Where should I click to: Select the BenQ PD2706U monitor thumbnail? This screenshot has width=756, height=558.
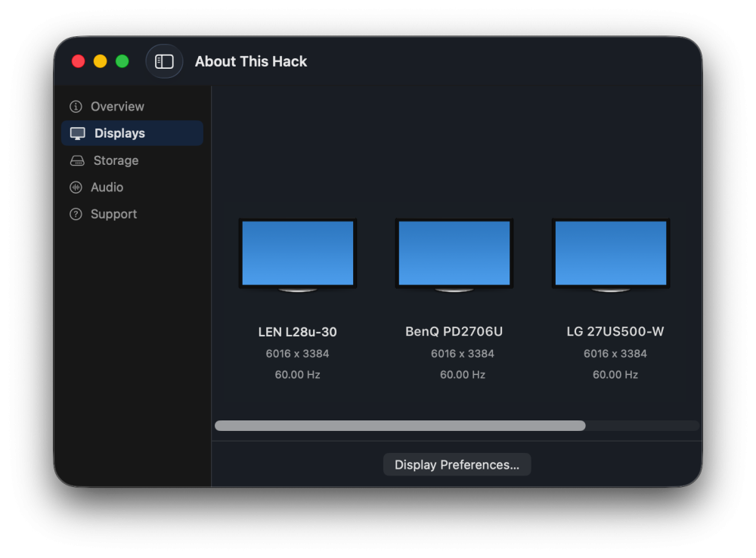point(454,255)
